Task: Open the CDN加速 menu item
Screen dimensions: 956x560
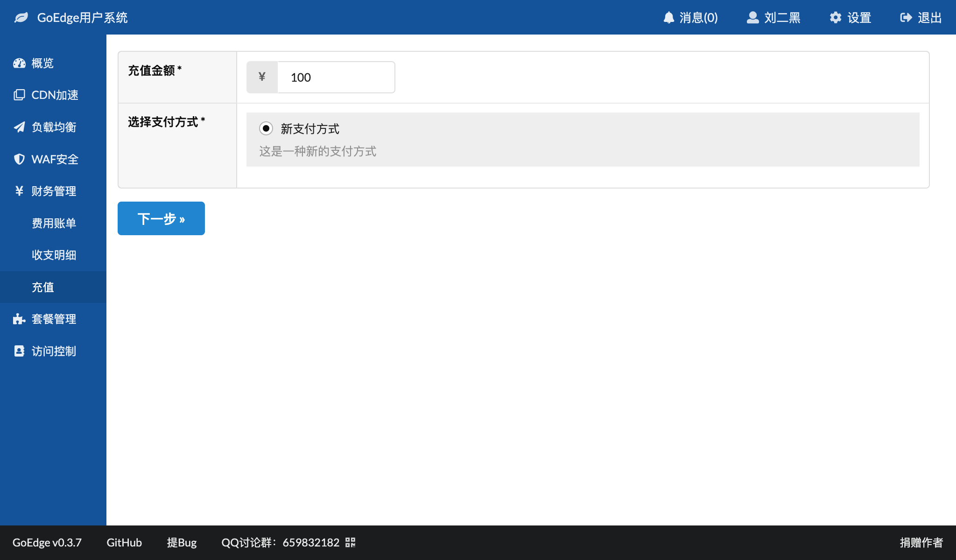Action: [x=53, y=95]
